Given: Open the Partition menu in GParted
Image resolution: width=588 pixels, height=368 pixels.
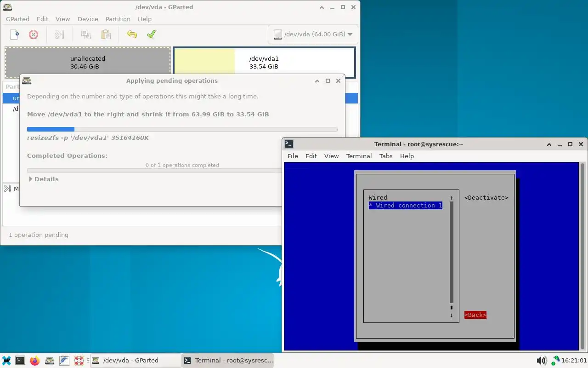Looking at the screenshot, I should tap(118, 19).
